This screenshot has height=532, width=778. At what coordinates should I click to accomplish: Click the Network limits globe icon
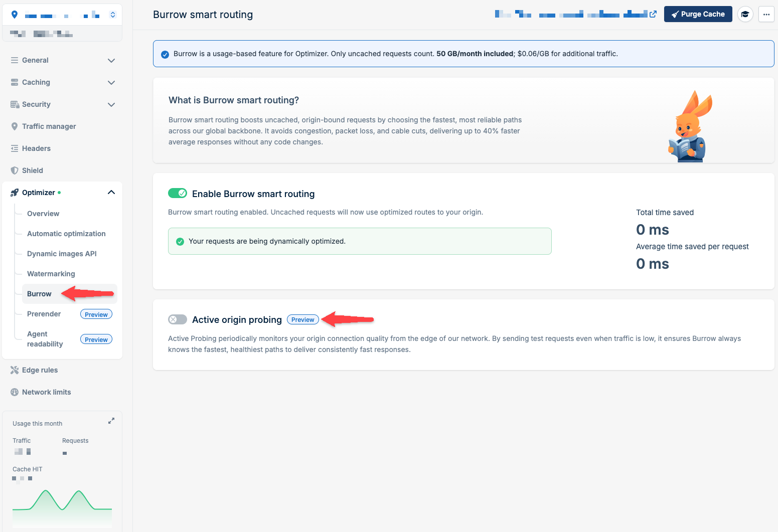point(15,392)
